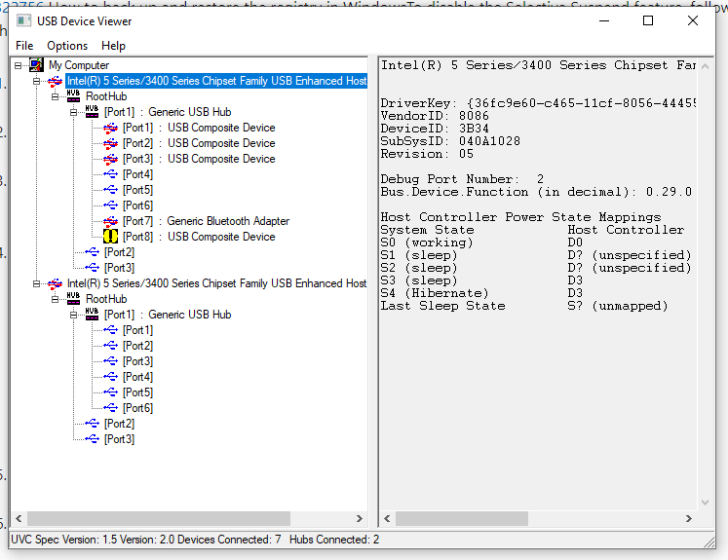
Task: Open the Help menu
Action: click(113, 46)
